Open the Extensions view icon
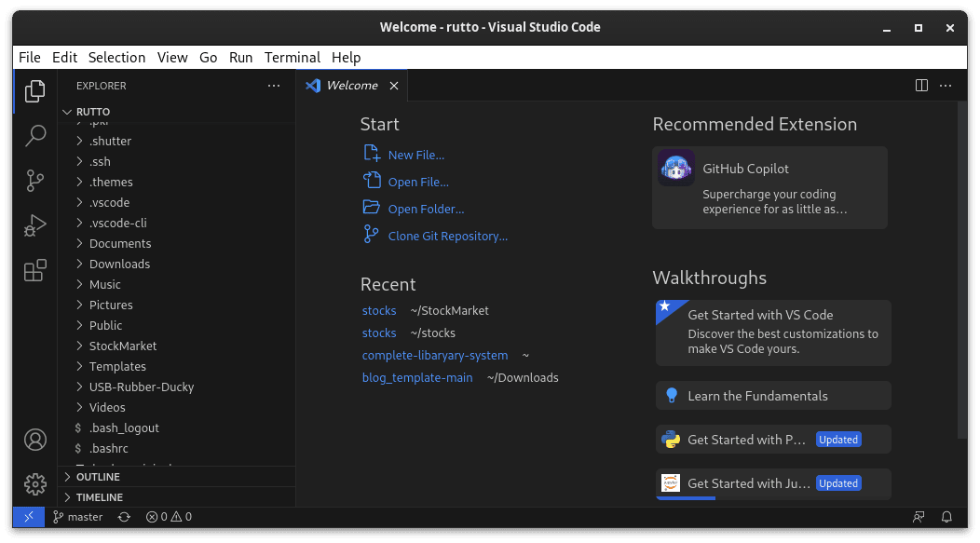The height and width of the screenshot is (543, 980). (35, 270)
